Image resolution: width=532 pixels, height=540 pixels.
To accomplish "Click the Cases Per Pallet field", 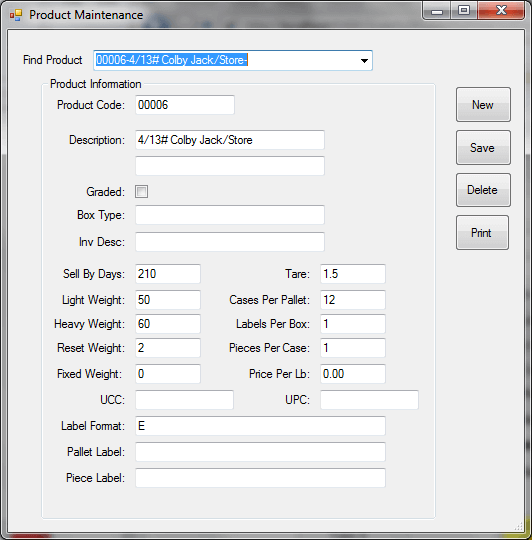I will tap(353, 300).
